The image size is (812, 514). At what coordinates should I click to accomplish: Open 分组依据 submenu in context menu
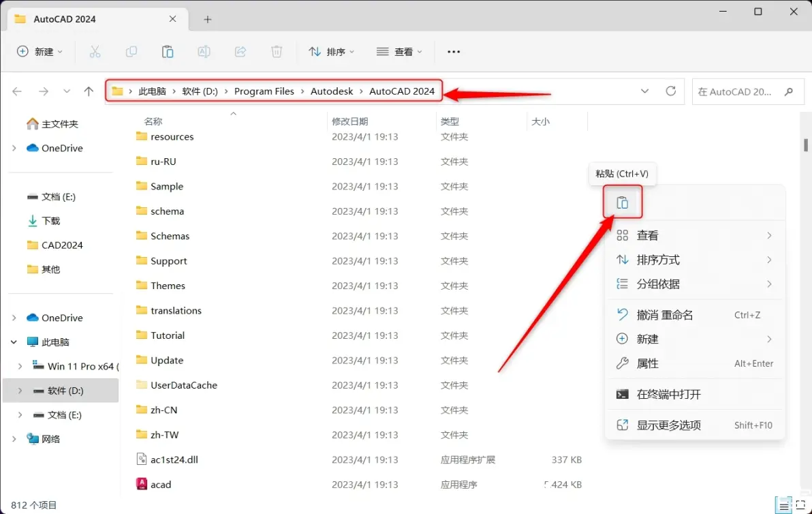(x=694, y=284)
